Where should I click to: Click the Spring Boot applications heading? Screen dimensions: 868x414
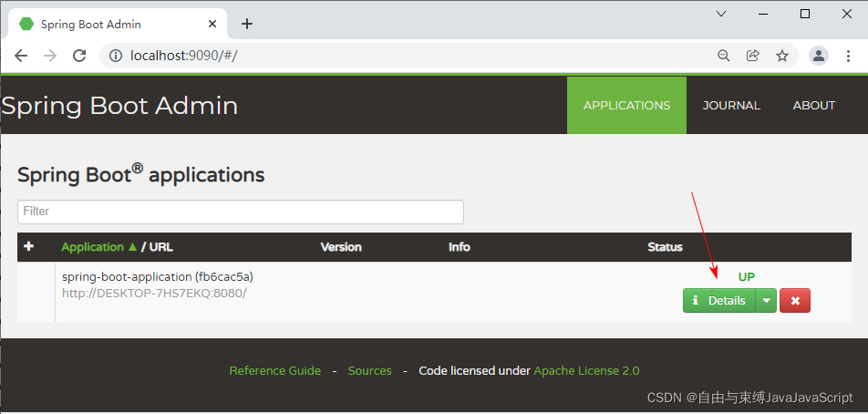141,174
